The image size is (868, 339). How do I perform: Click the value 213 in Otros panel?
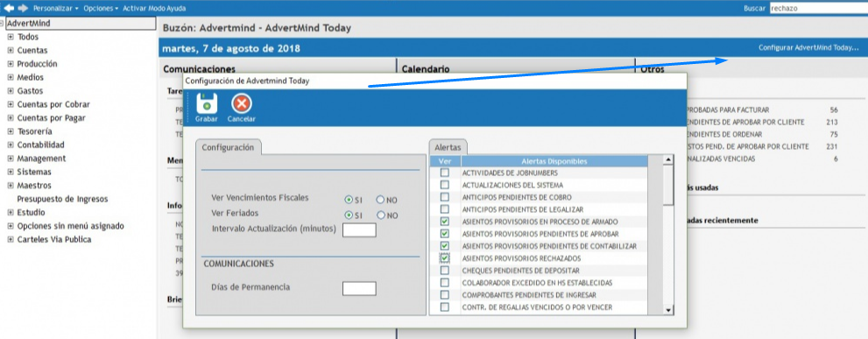point(831,122)
